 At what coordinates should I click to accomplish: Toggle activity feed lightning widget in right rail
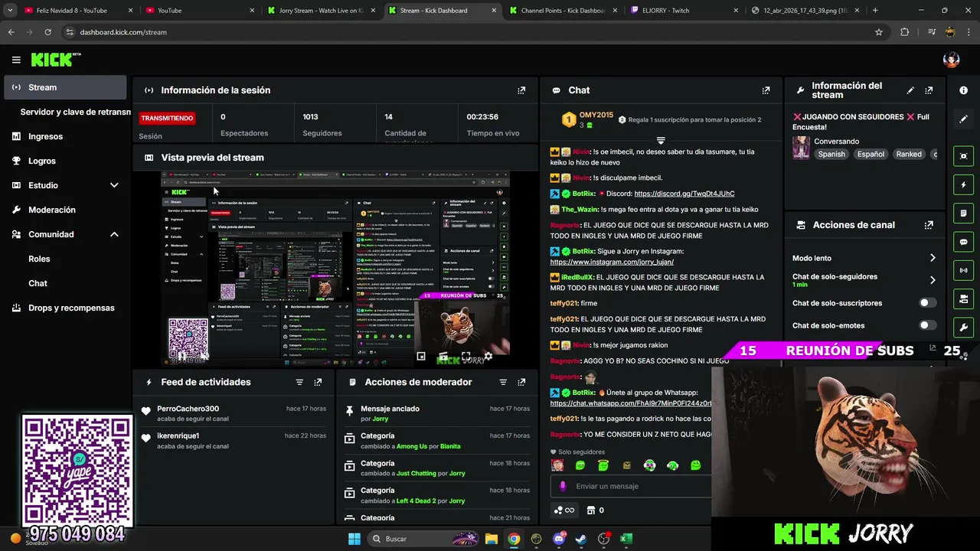(963, 184)
